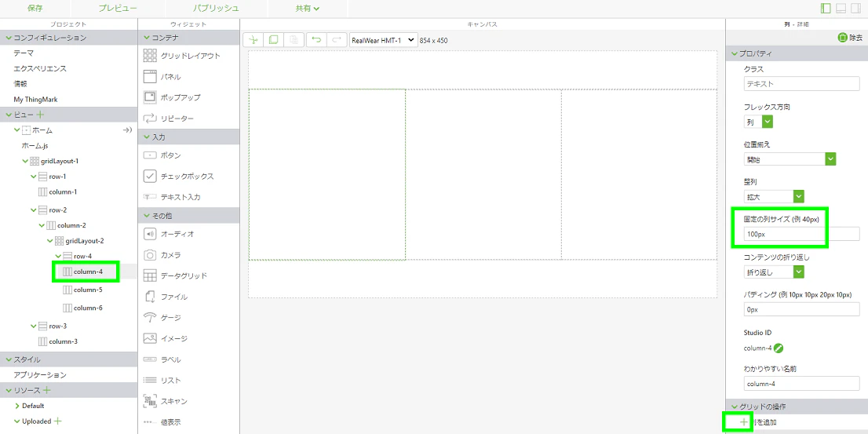
Task: Click the パディング input field
Action: [x=801, y=309]
